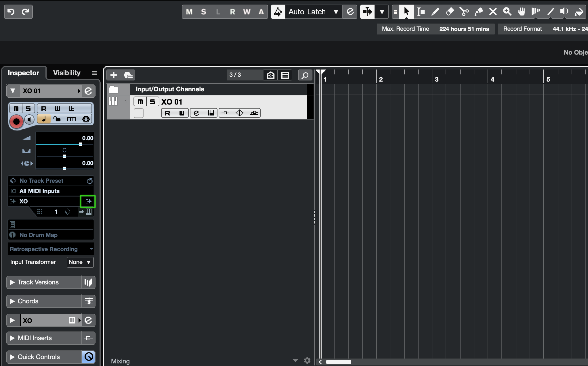
Task: Open the Auto-Latch automation mode dropdown
Action: pyautogui.click(x=314, y=12)
